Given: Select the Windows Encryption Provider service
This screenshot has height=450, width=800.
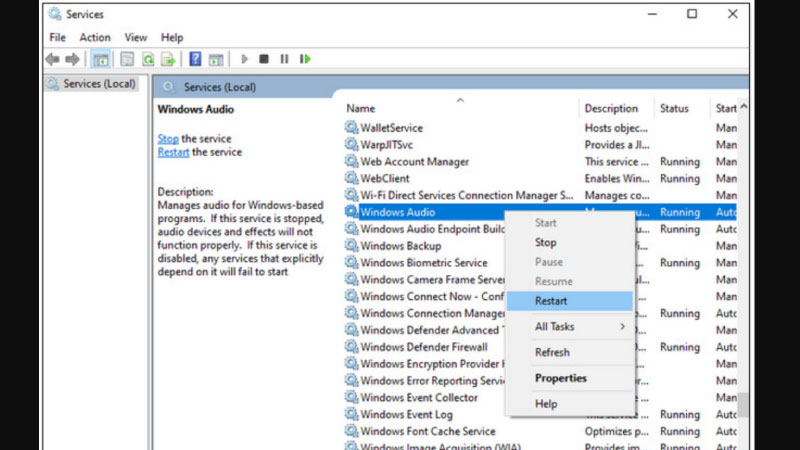Looking at the screenshot, I should click(x=432, y=363).
